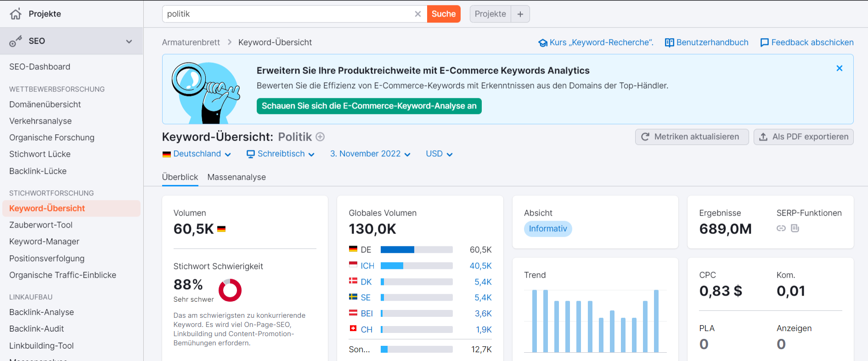
Task: Open Backlink-Audit in sidebar
Action: [37, 329]
